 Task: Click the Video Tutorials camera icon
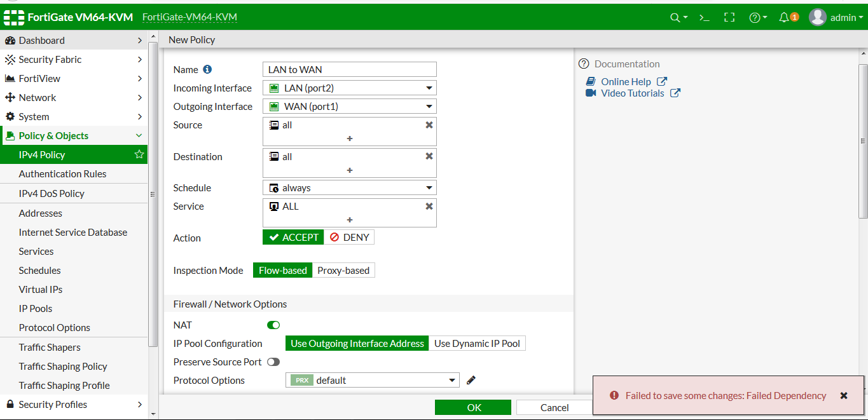(591, 93)
